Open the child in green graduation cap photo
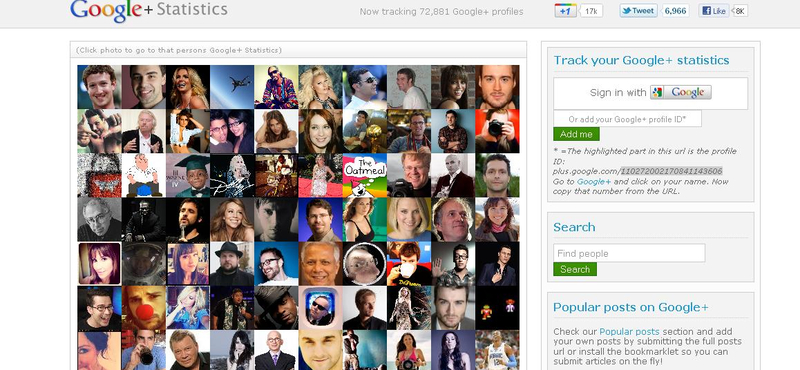This screenshot has width=800, height=370. [188, 176]
